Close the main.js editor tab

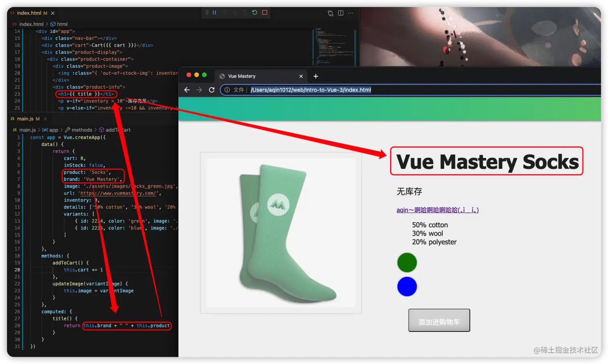point(45,119)
